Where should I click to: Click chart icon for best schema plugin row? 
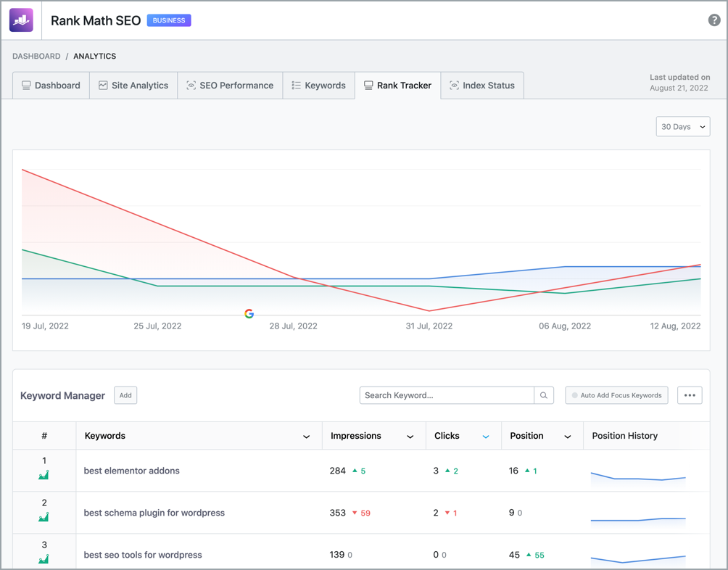point(44,516)
